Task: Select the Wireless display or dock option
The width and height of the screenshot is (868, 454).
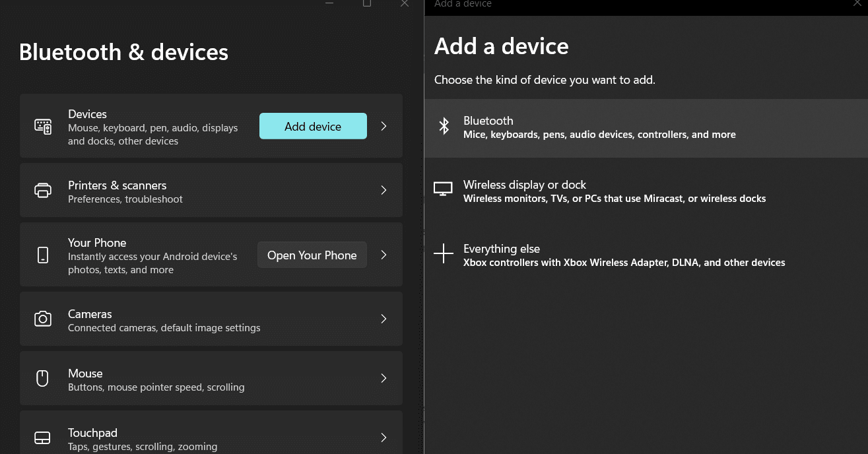Action: coord(615,191)
